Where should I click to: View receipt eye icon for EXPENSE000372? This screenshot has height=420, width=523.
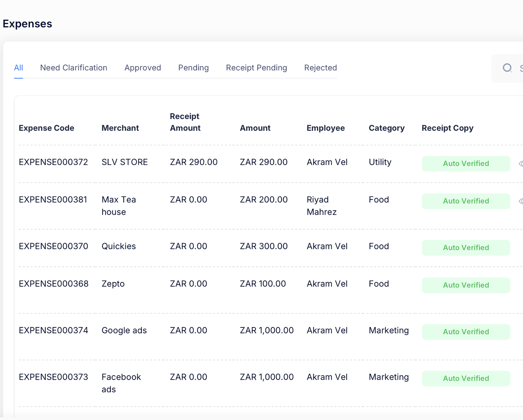point(521,164)
